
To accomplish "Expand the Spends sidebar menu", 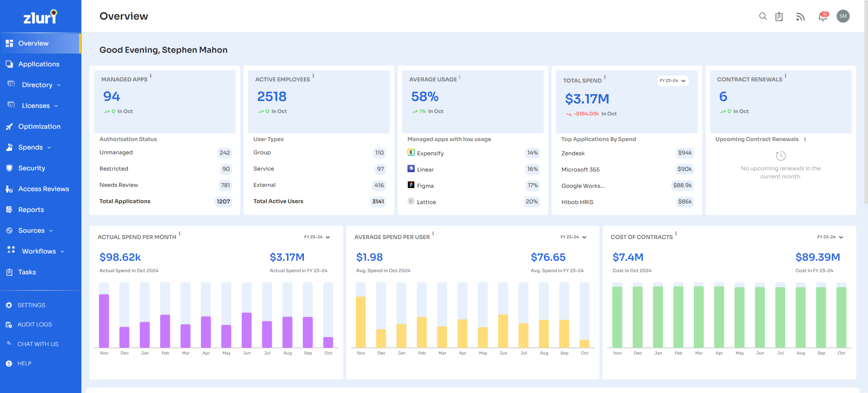I will (31, 147).
